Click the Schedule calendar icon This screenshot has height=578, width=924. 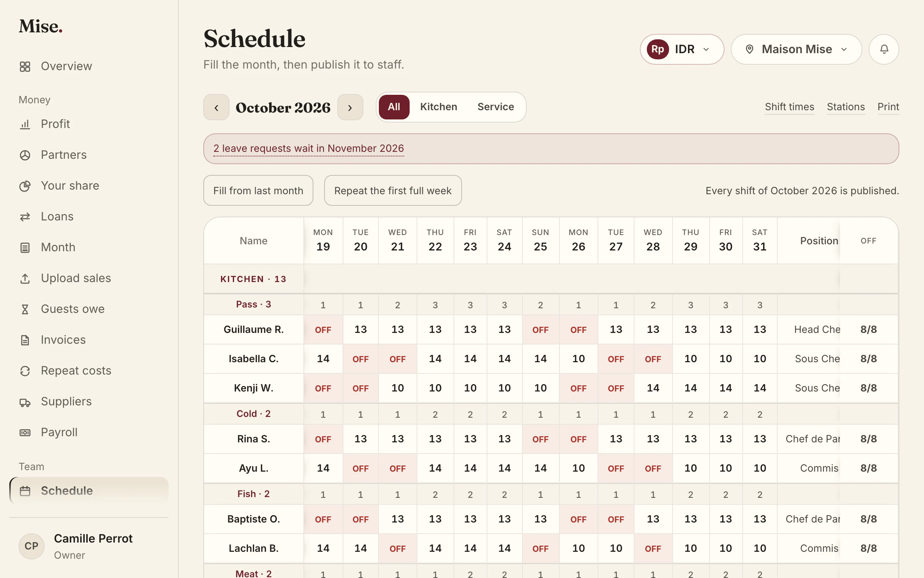[25, 491]
